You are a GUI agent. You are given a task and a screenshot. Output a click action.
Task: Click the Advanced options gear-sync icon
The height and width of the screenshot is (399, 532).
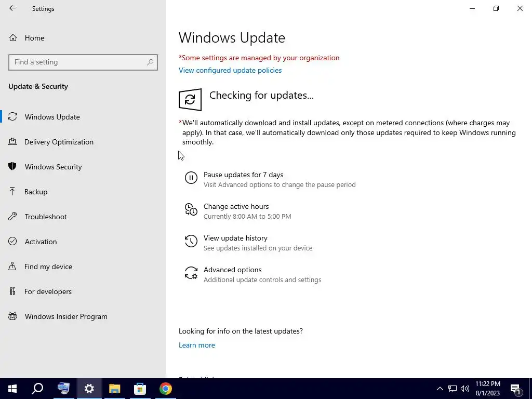pos(191,273)
